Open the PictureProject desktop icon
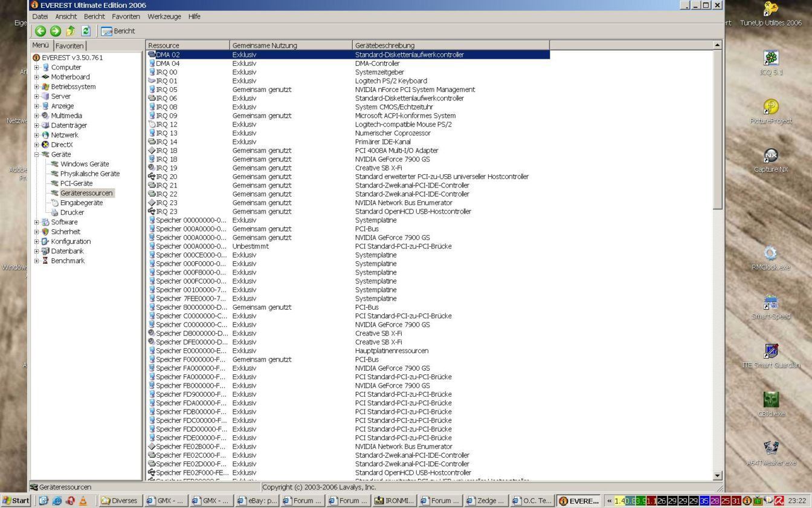812x508 pixels. click(x=771, y=112)
